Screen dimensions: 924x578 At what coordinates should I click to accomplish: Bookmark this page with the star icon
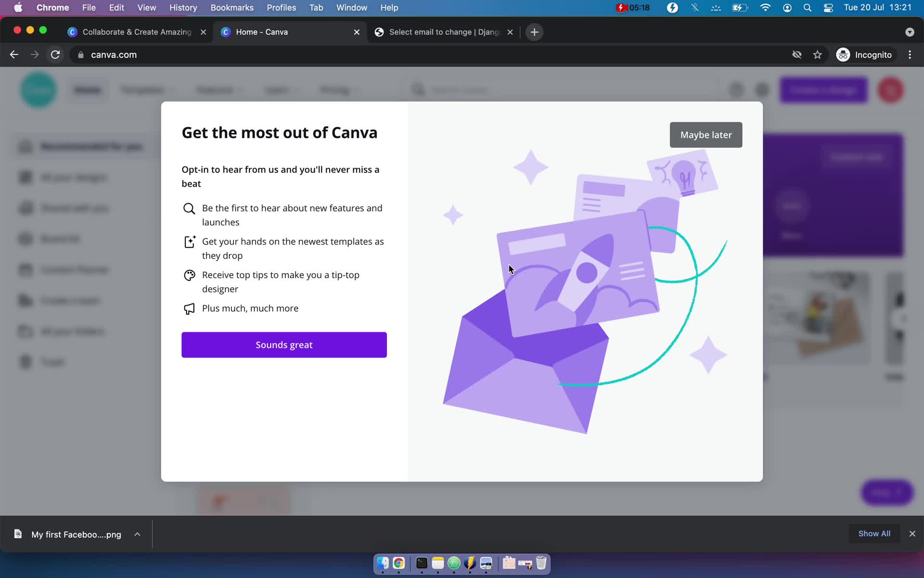coord(817,55)
